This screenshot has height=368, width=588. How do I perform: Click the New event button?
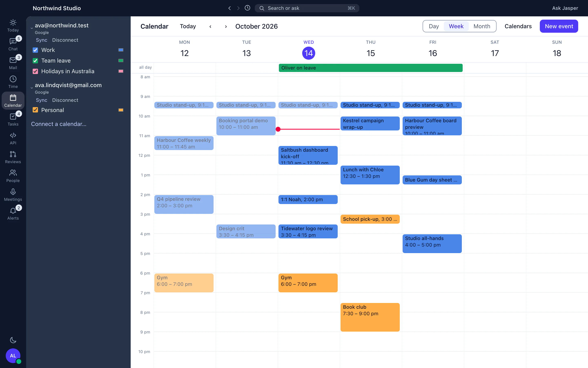point(559,26)
